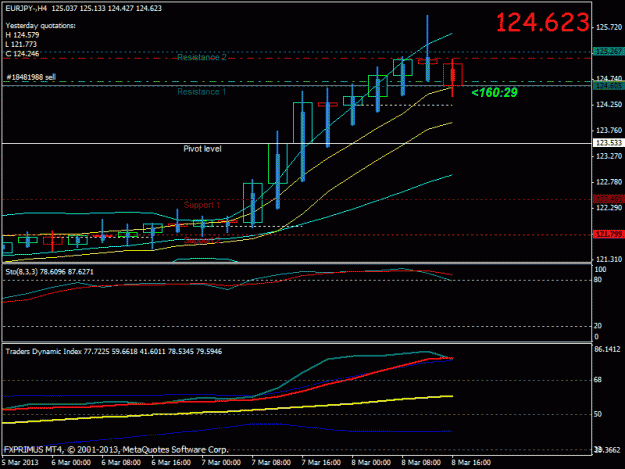Screen dimensions: 625x469
Task: Click the '5 Mar 2013' date label
Action: pos(20,463)
